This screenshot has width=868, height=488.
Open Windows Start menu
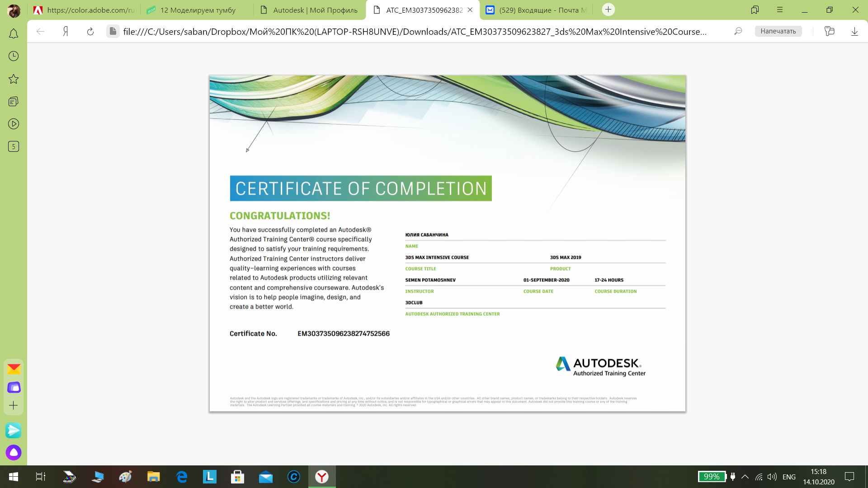point(14,477)
